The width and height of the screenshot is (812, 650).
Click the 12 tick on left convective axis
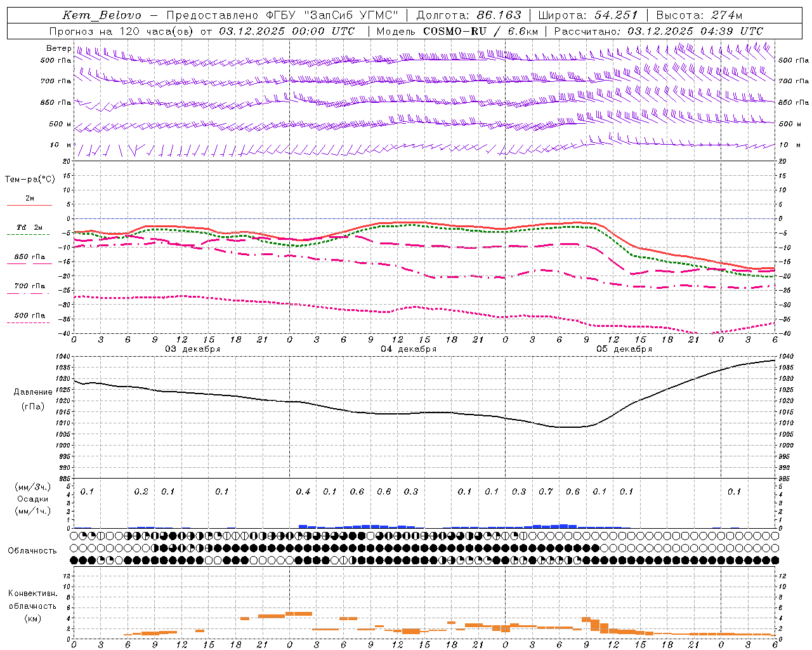coord(68,576)
